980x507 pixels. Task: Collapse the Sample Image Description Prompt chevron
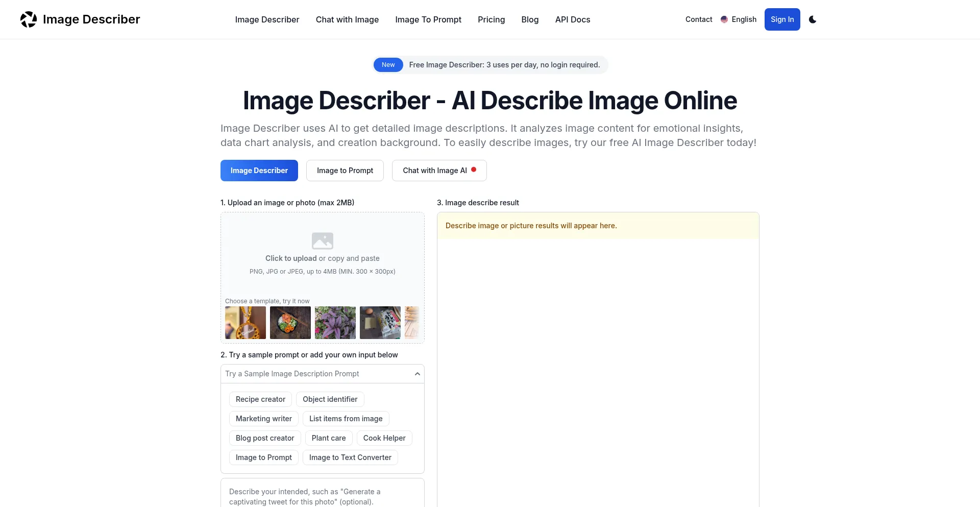coord(418,374)
